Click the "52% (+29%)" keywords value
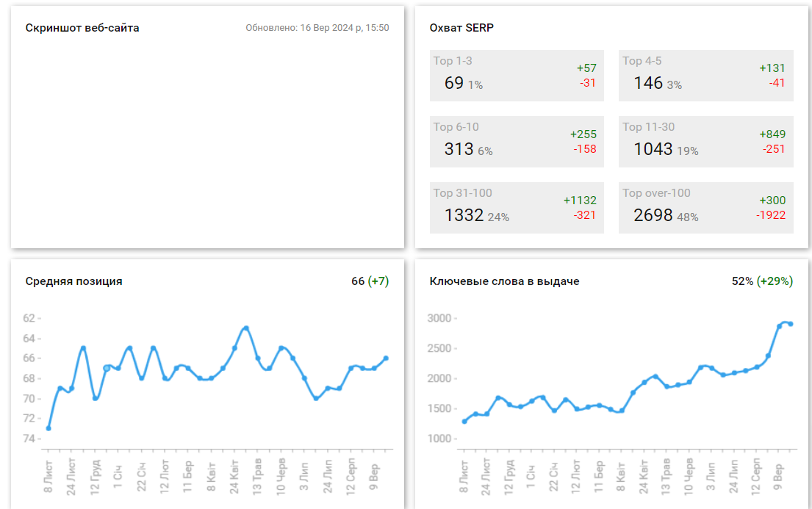Viewport: 812px width, 509px height. pos(762,281)
